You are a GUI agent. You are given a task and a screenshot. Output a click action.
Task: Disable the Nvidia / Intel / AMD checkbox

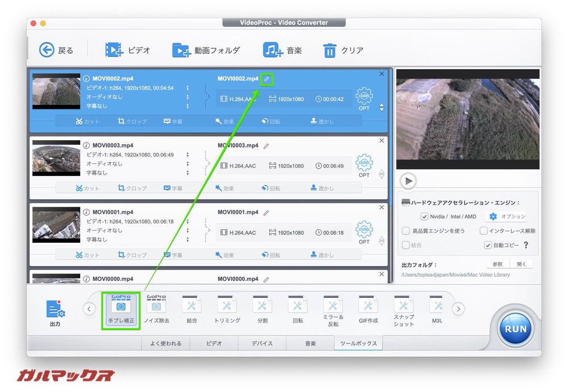(424, 217)
